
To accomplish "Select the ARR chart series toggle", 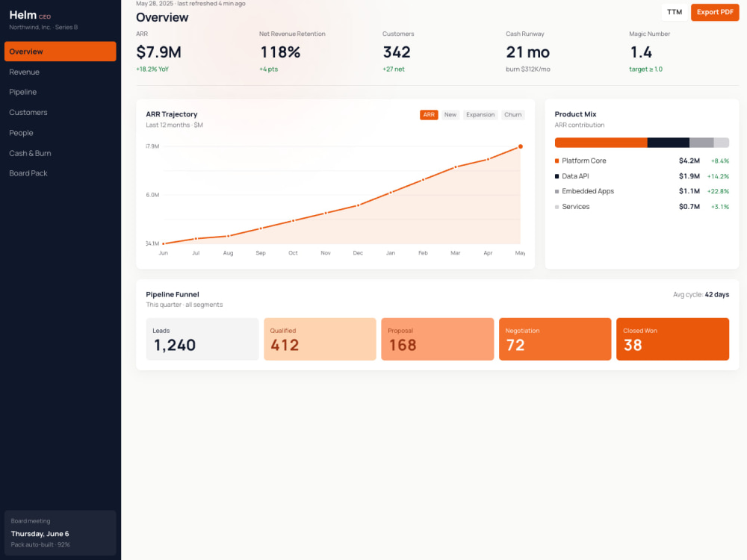I will 429,115.
